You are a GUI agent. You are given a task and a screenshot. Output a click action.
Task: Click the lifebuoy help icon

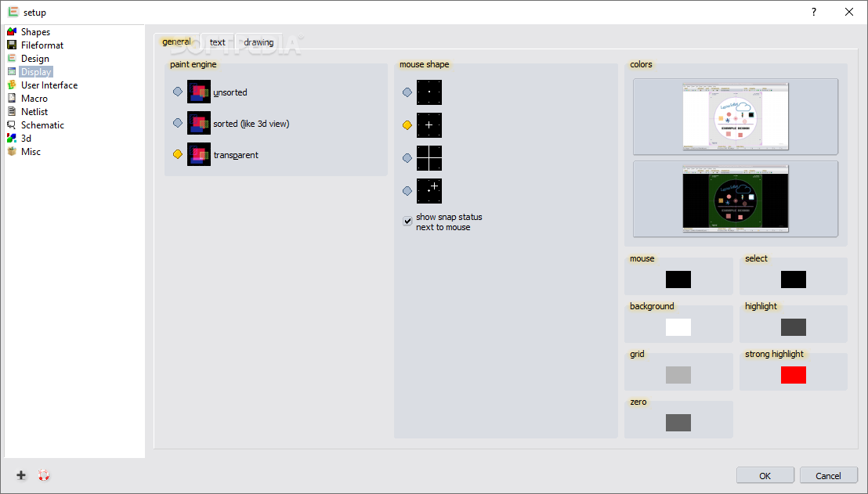click(44, 475)
